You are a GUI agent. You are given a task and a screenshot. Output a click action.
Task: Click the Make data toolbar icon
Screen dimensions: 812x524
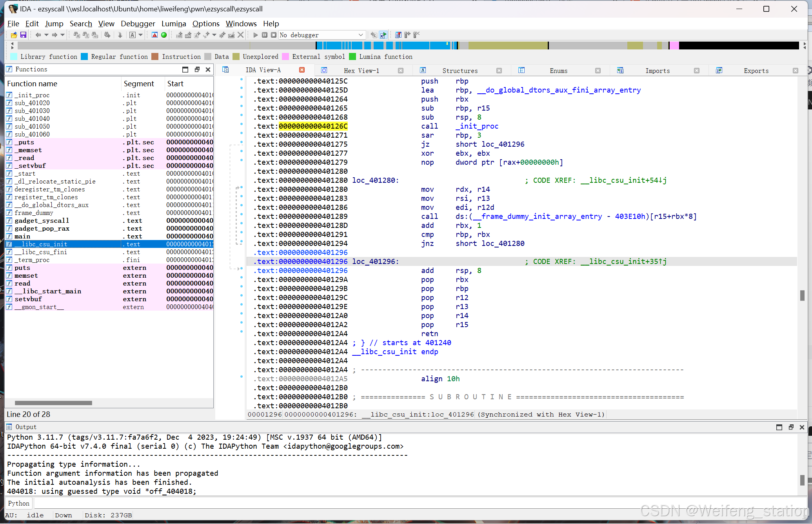pyautogui.click(x=188, y=35)
